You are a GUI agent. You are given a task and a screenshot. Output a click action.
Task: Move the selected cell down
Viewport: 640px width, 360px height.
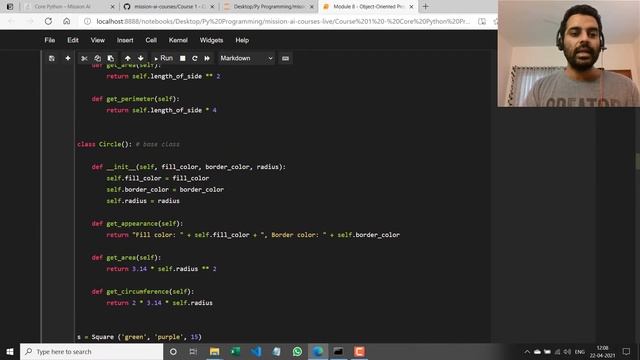pos(141,58)
